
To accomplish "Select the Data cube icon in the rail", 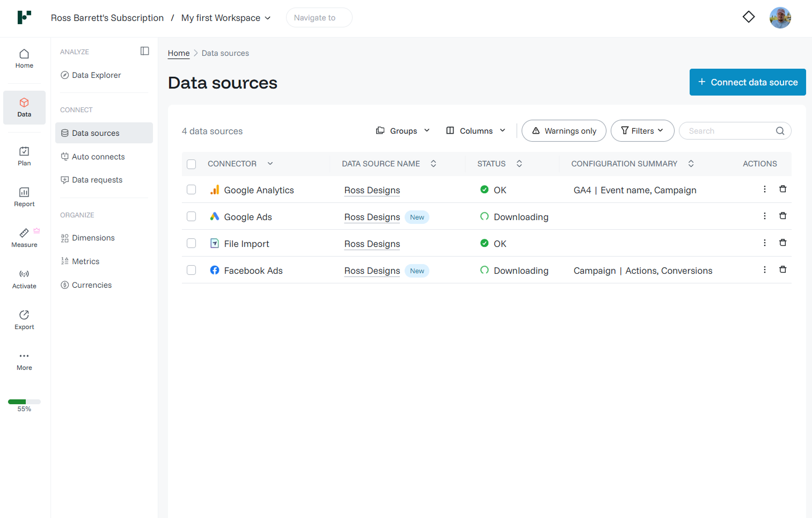I will (x=24, y=103).
